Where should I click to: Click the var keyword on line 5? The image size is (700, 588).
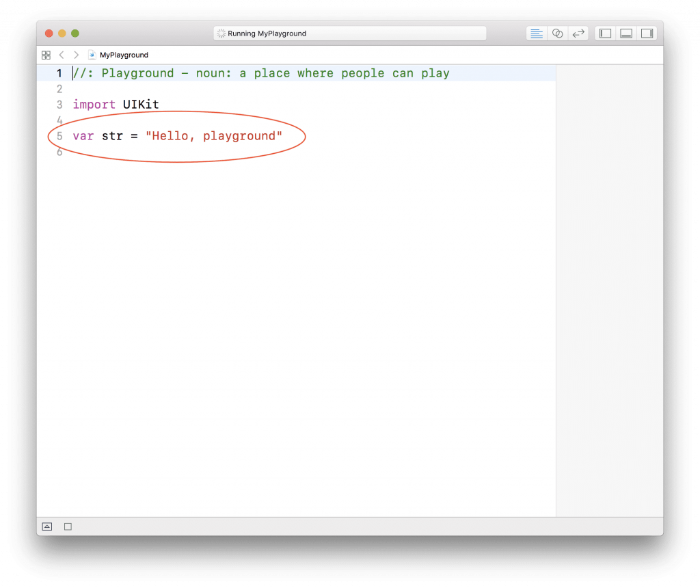(x=83, y=136)
